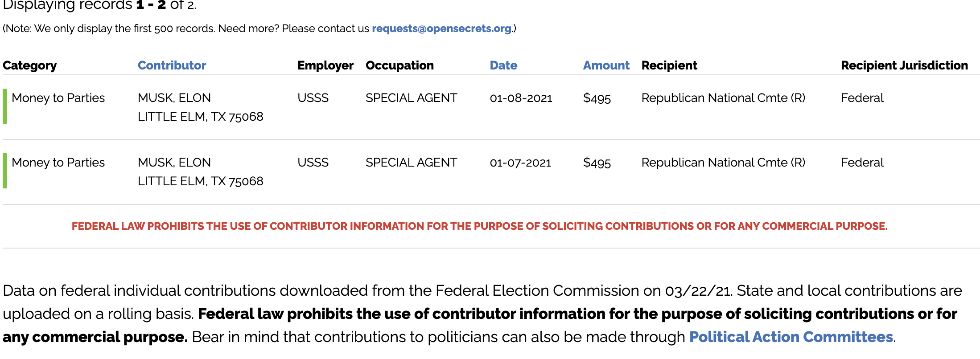Click the Category column header

point(30,65)
